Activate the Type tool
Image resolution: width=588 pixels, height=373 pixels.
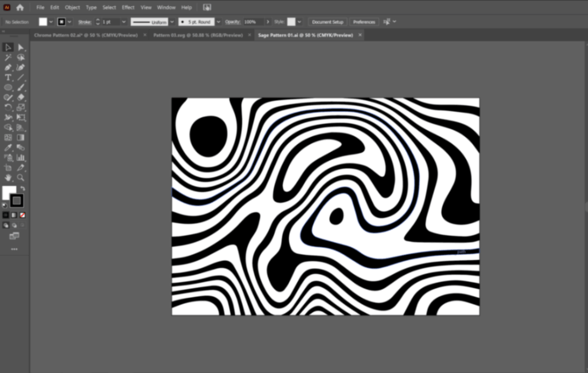(8, 77)
